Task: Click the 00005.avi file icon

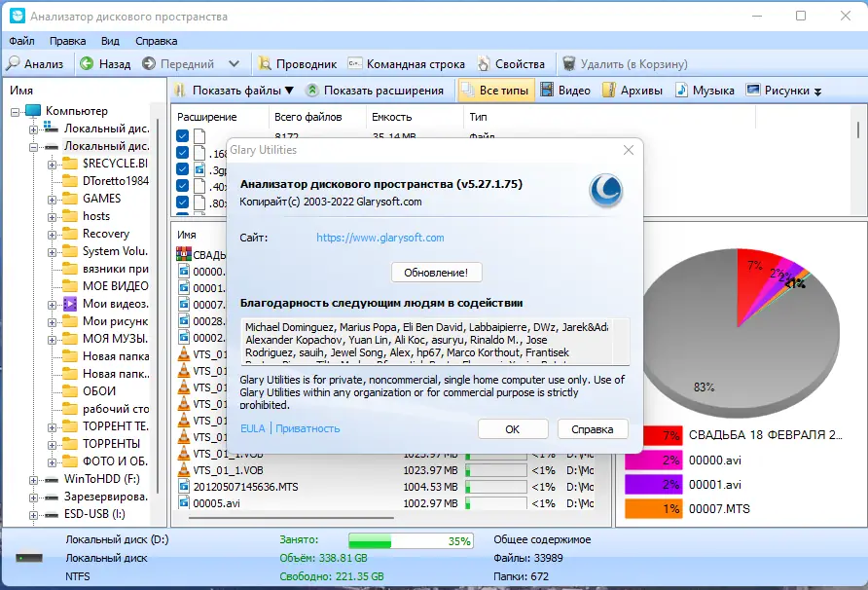Action: [184, 503]
